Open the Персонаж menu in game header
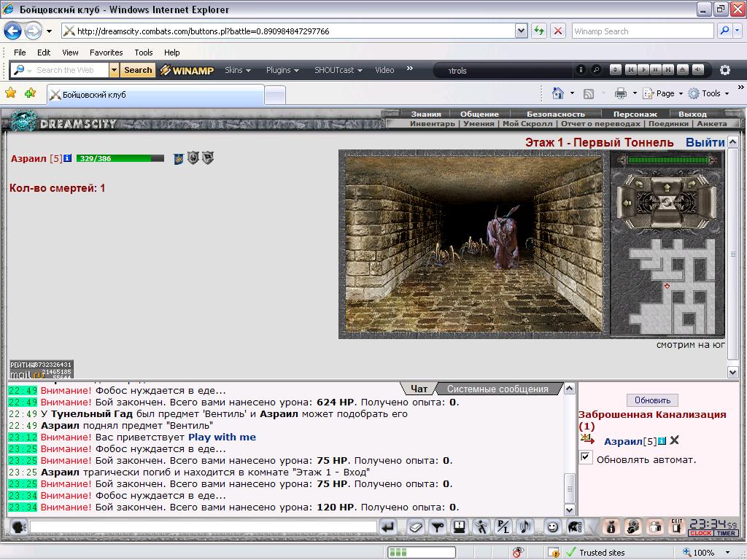 point(635,114)
